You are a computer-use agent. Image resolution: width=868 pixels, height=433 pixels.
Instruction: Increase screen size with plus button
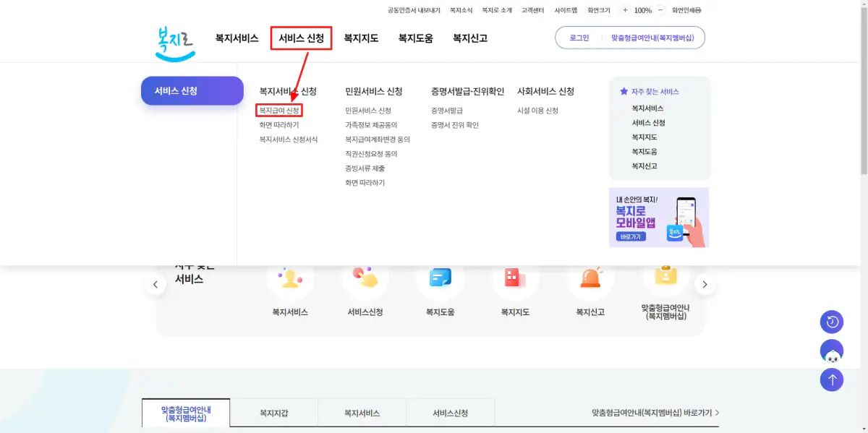coord(625,10)
